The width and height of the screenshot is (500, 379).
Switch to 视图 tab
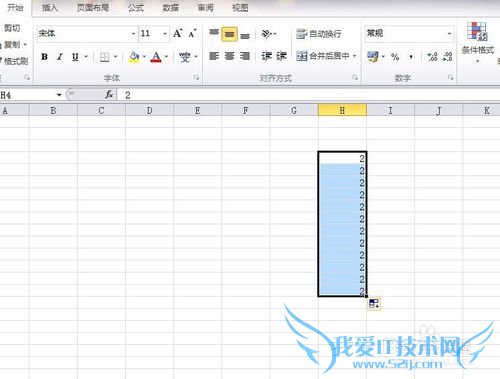click(240, 8)
